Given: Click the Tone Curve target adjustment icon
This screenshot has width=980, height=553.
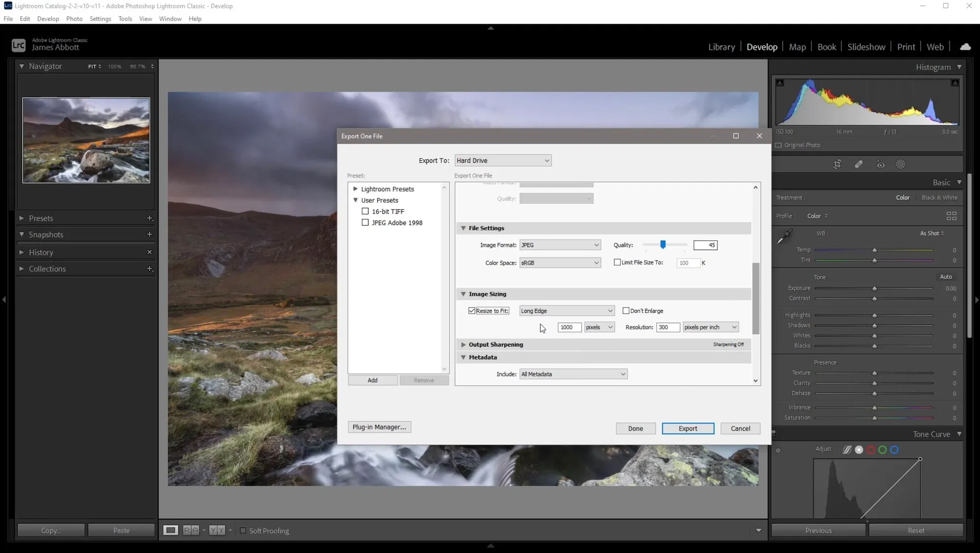Looking at the screenshot, I should pyautogui.click(x=778, y=450).
